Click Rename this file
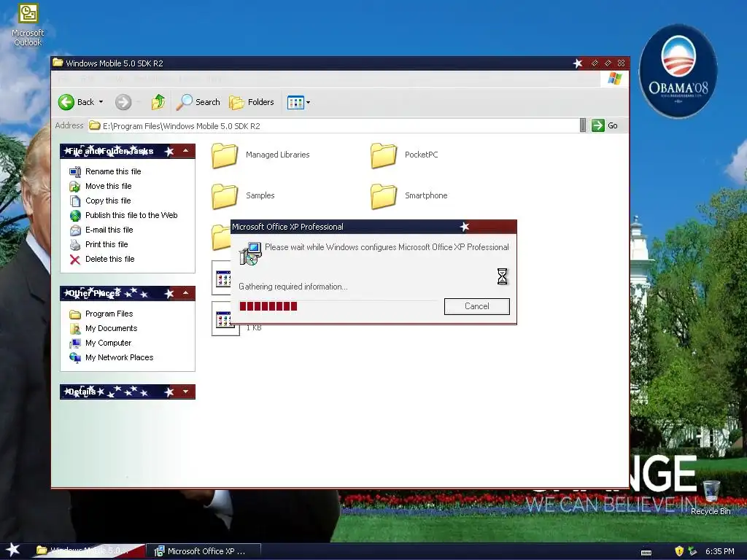The width and height of the screenshot is (747, 560). click(x=113, y=171)
